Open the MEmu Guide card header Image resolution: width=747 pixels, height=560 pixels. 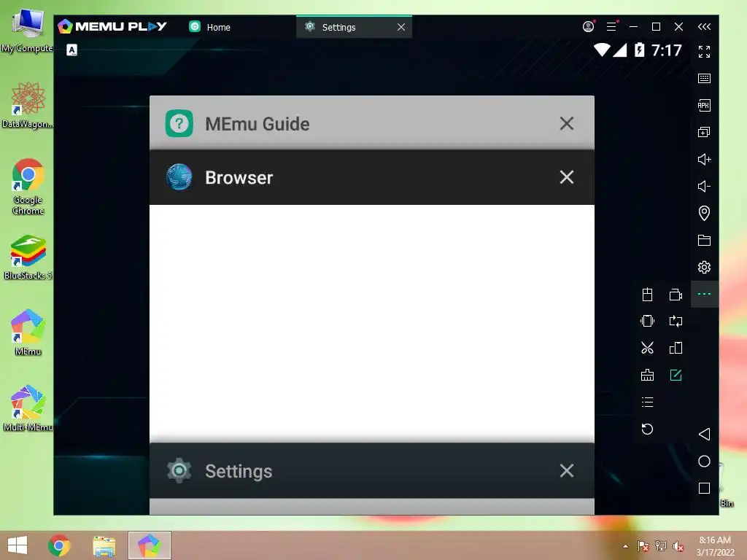[x=371, y=123]
